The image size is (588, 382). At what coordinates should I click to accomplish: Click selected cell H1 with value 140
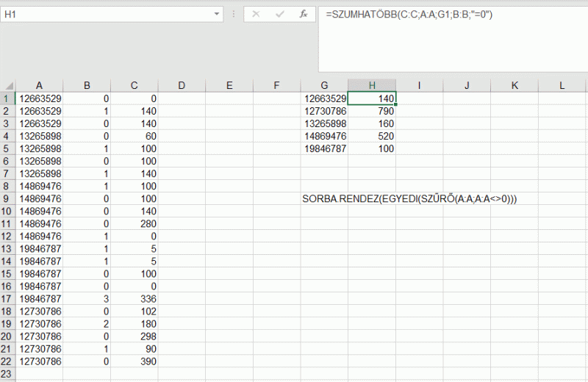click(372, 98)
